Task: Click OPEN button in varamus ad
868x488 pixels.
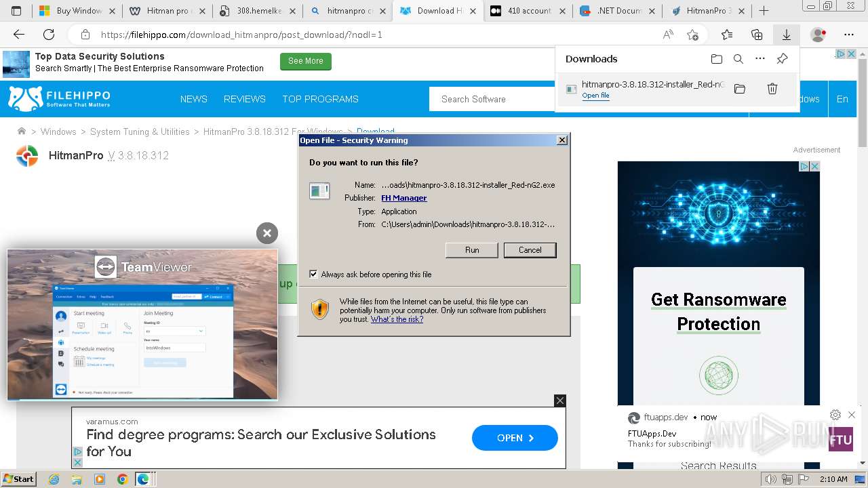Action: (515, 438)
